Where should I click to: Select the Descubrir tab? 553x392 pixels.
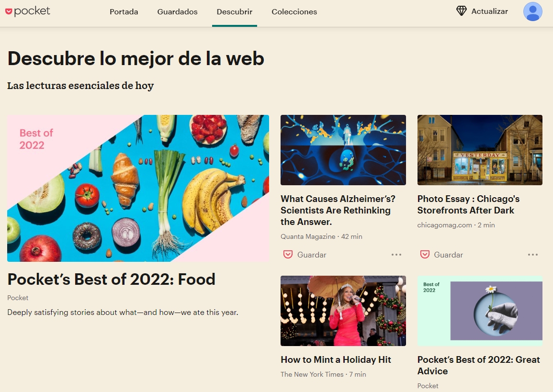click(235, 11)
